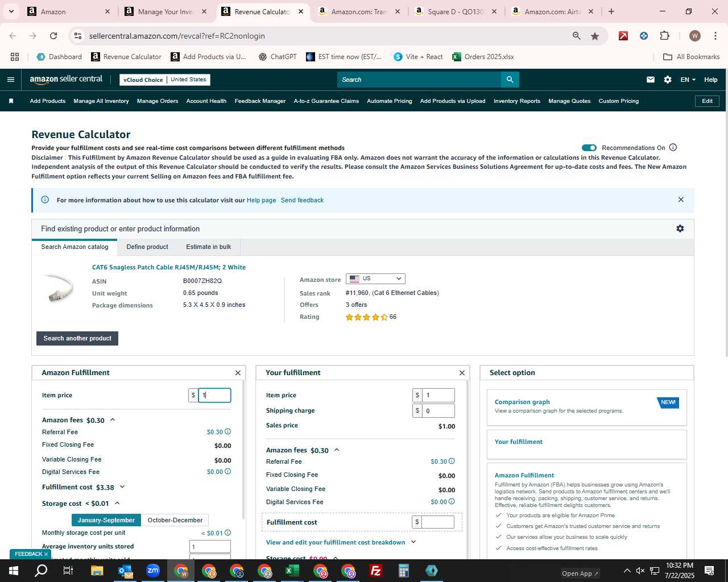The height and width of the screenshot is (582, 728).
Task: Open Chrome extensions puzzle icon
Action: pos(664,36)
